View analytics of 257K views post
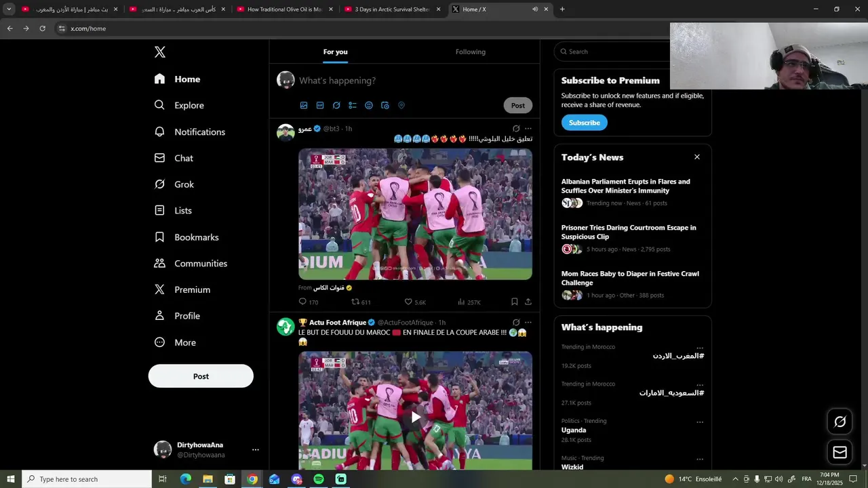 pyautogui.click(x=469, y=302)
